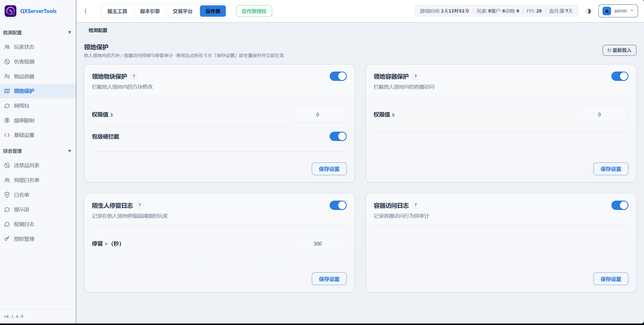
Task: Switch to 脚本引擎 tab
Action: pos(150,11)
